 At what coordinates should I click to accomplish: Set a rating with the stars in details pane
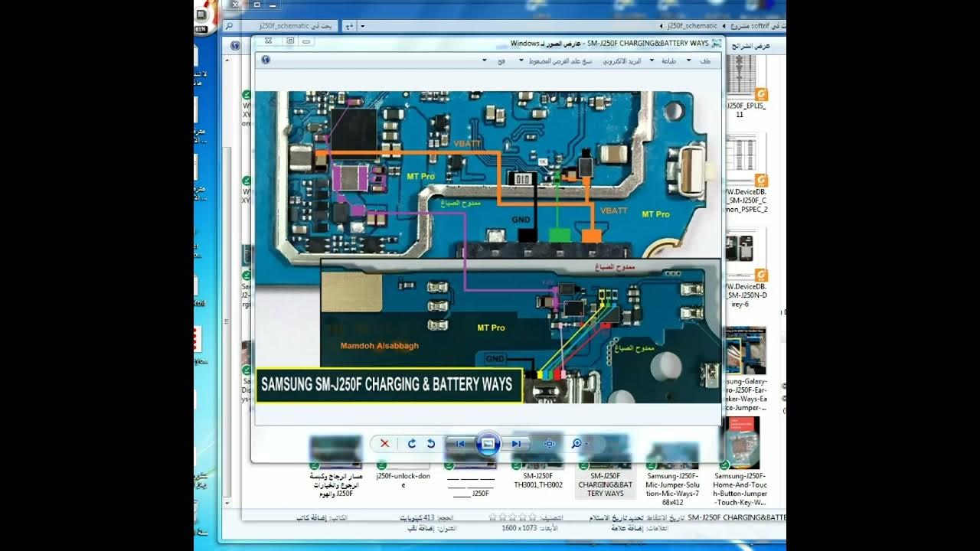513,517
